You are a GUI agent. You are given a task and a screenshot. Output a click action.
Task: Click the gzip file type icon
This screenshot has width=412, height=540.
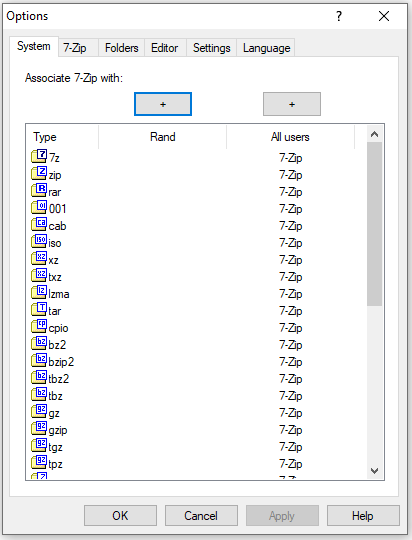coord(39,428)
